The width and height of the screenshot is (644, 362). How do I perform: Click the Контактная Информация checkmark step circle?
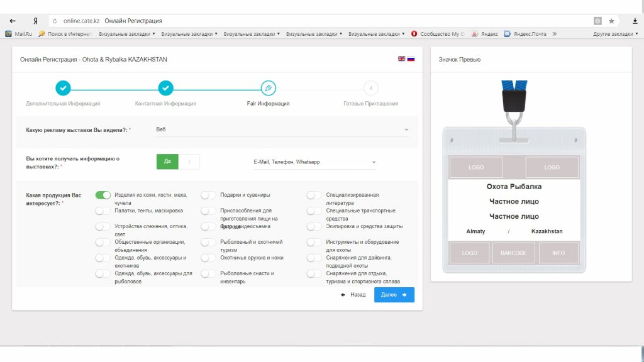click(x=165, y=88)
